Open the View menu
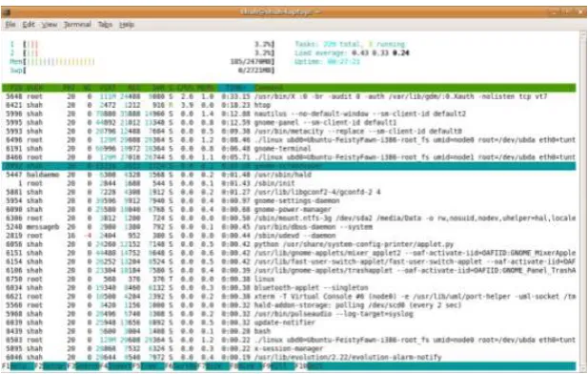The image size is (588, 374). [50, 25]
